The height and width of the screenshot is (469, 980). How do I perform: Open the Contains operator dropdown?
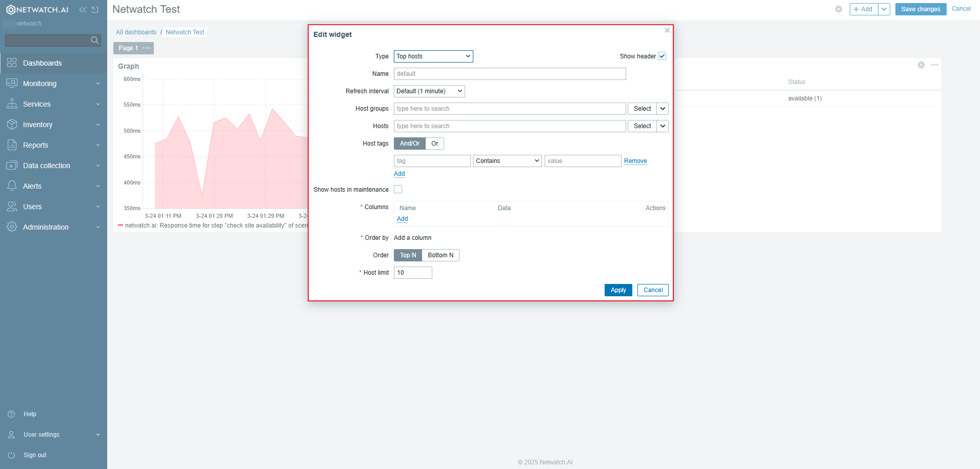pos(507,160)
